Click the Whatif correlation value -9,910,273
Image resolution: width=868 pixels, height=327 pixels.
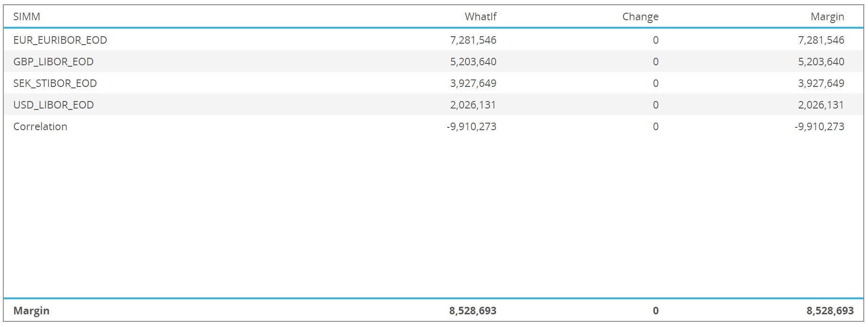(471, 126)
